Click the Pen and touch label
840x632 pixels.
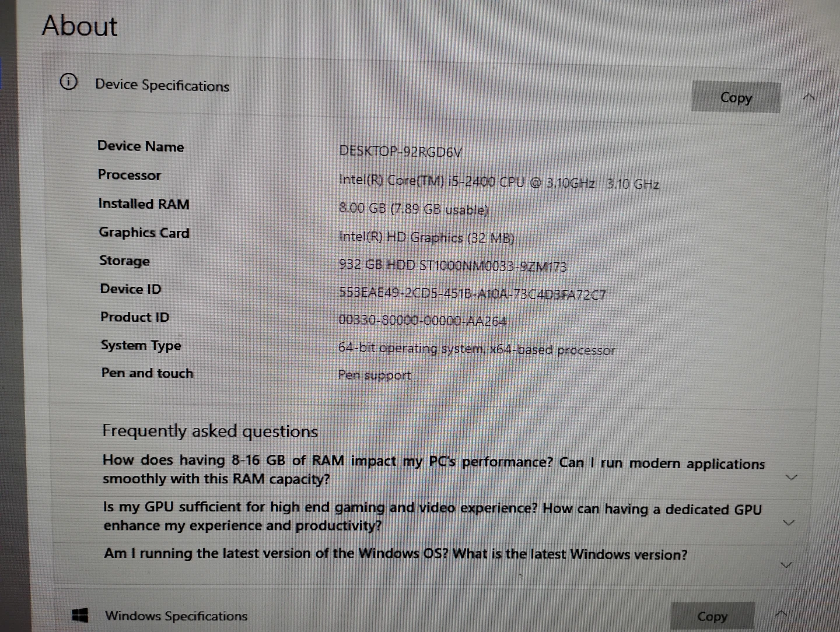tap(147, 373)
